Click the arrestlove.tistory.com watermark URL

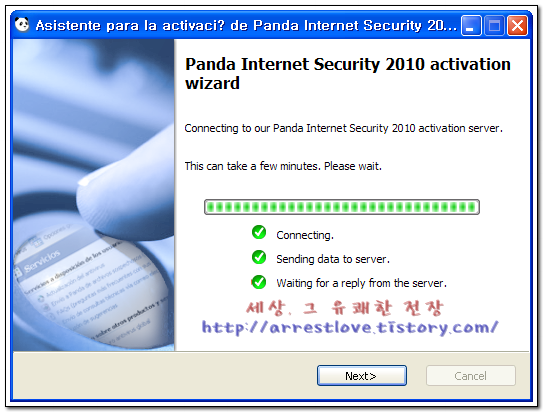click(350, 327)
